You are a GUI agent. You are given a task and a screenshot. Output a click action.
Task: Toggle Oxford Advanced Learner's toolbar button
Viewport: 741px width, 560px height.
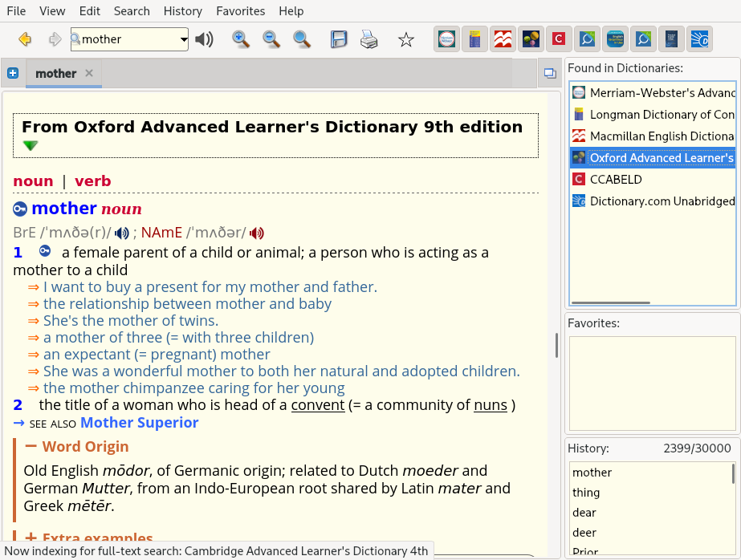531,39
